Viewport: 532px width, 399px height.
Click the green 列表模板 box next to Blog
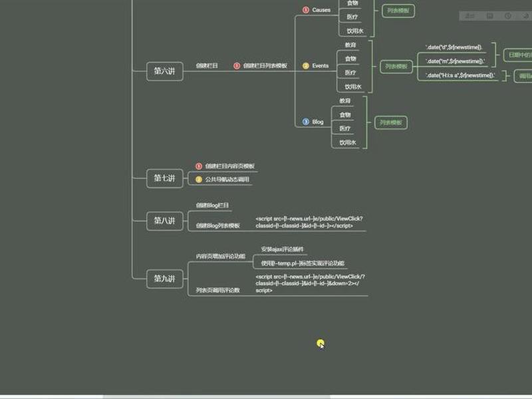coord(390,122)
